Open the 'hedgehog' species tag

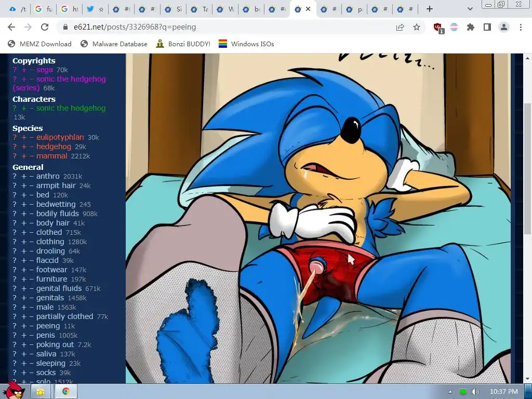point(54,147)
